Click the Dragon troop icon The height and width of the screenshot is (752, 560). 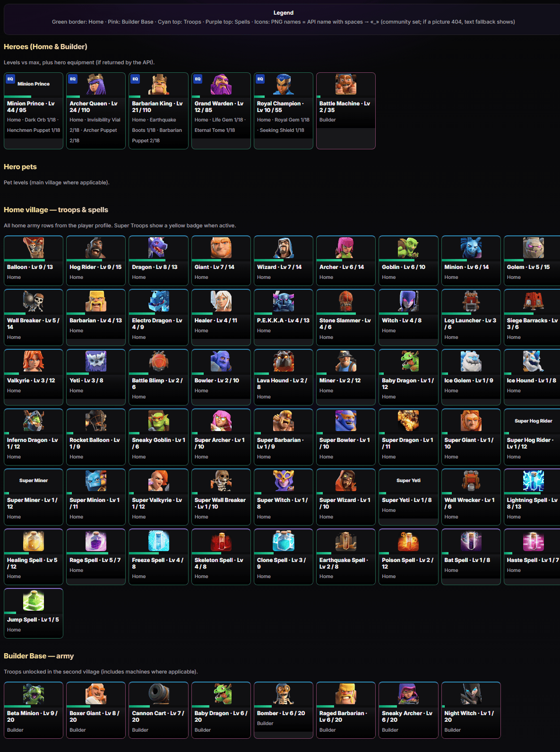coord(158,248)
